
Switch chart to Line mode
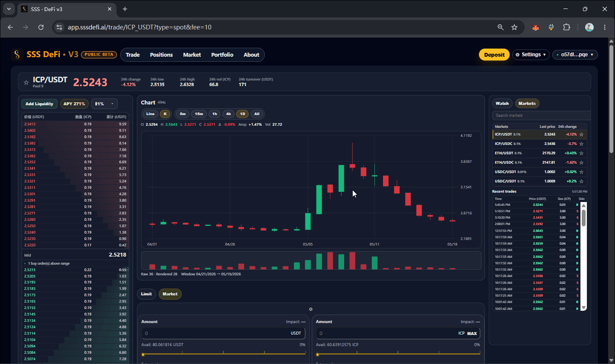(x=150, y=114)
